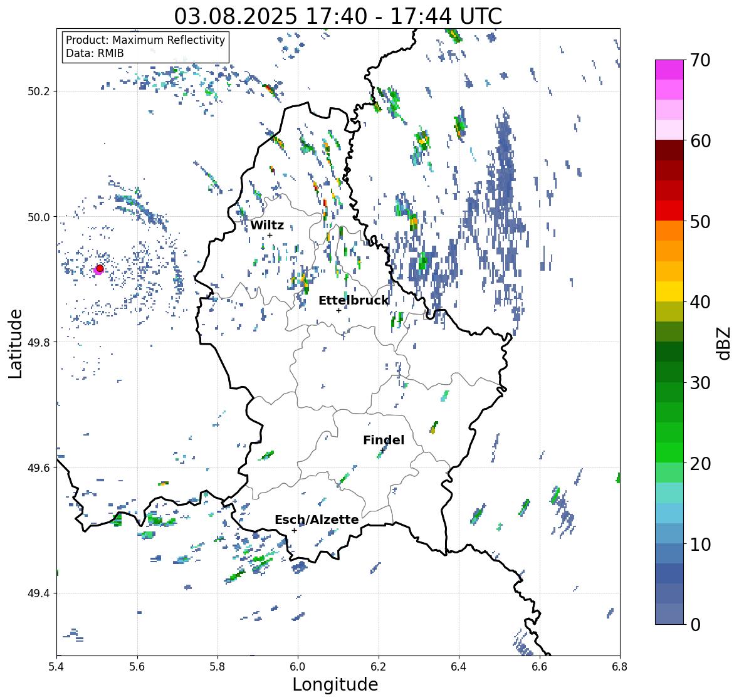Click the 'Data: RMIB' legend text
This screenshot has width=739, height=700.
click(95, 53)
